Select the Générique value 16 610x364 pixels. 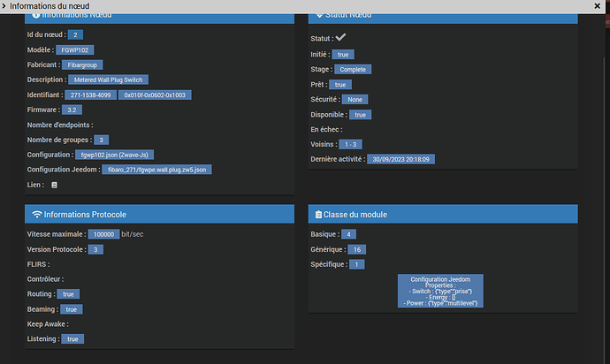click(357, 249)
